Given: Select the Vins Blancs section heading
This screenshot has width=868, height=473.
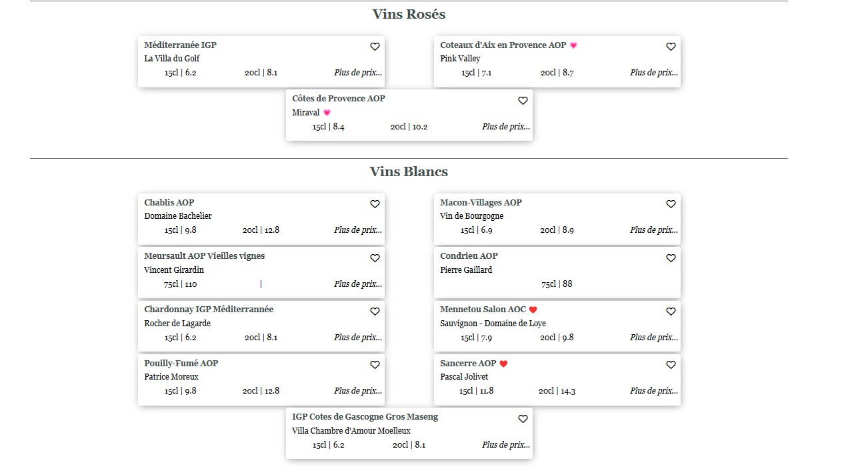Looking at the screenshot, I should (x=409, y=171).
